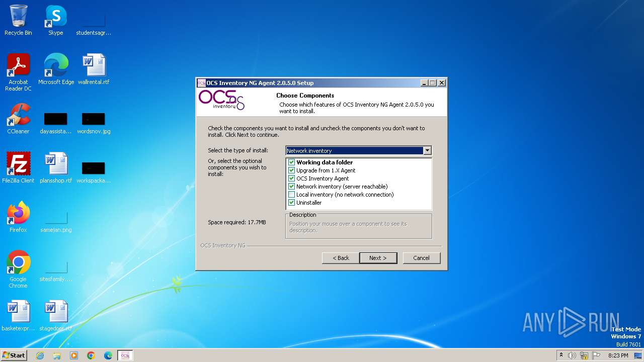Click the Next button
This screenshot has height=362, width=644.
tap(378, 258)
